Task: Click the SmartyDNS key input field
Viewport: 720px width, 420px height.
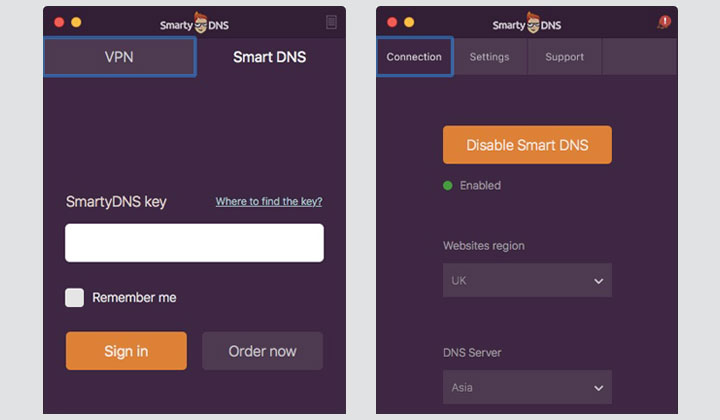Action: point(194,243)
